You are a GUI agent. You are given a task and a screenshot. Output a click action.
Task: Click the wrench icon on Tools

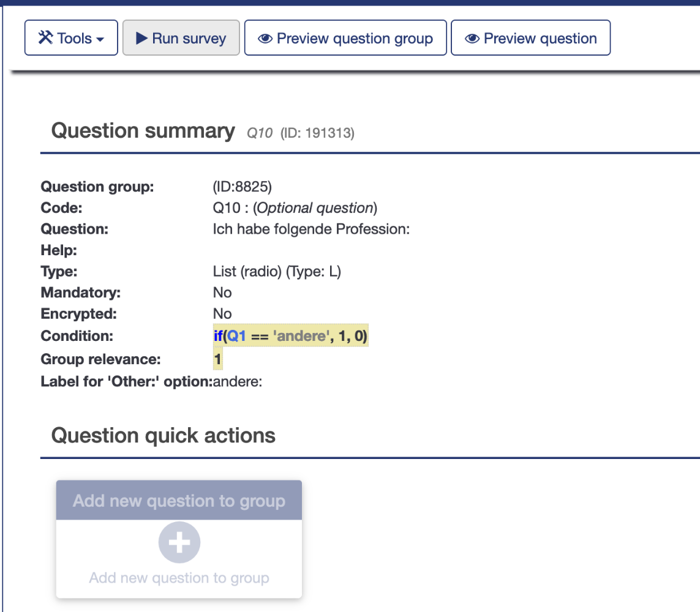click(45, 38)
